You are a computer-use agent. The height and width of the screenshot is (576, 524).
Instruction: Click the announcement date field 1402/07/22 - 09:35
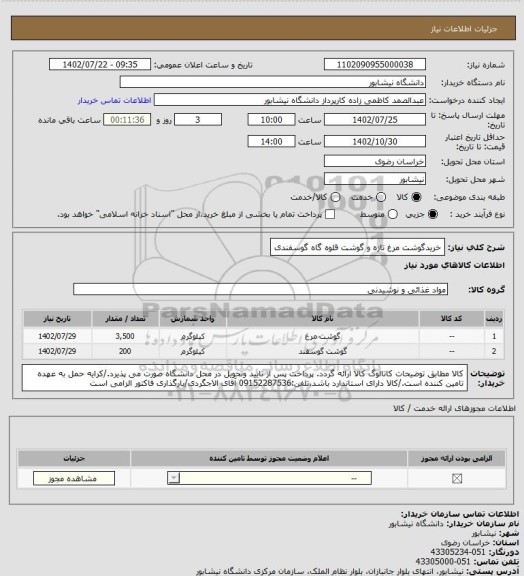coord(100,64)
